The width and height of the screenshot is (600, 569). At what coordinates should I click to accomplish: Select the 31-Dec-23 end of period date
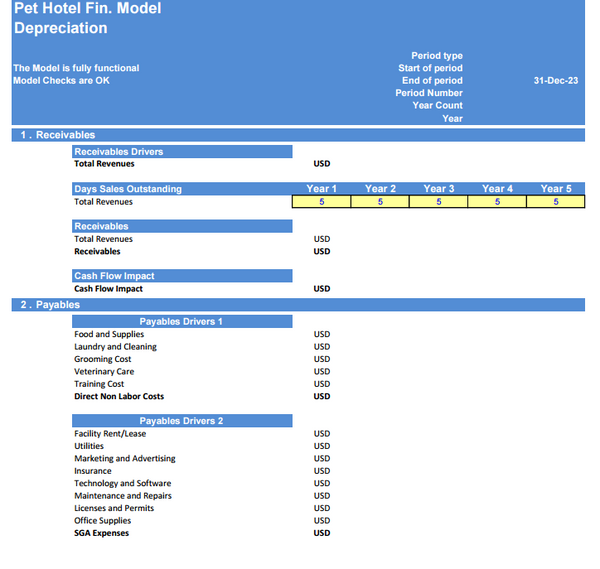click(x=556, y=81)
